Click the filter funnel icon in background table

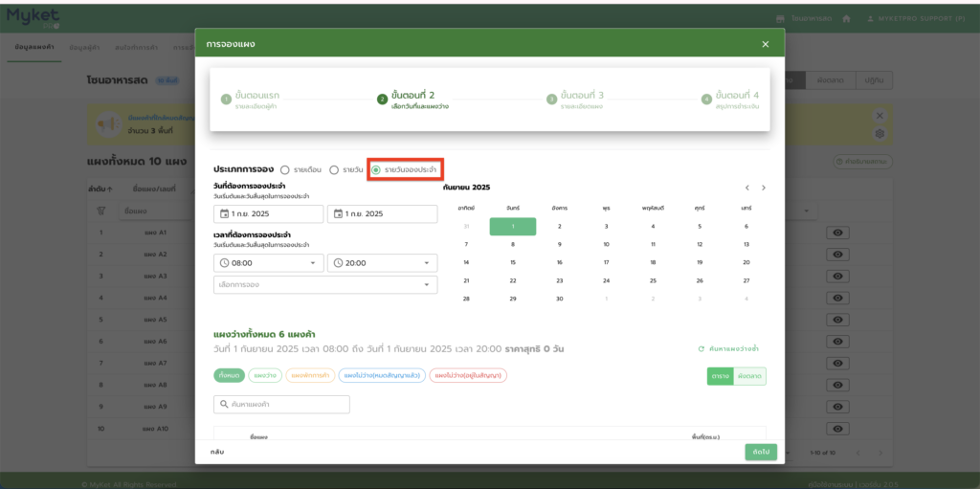100,211
